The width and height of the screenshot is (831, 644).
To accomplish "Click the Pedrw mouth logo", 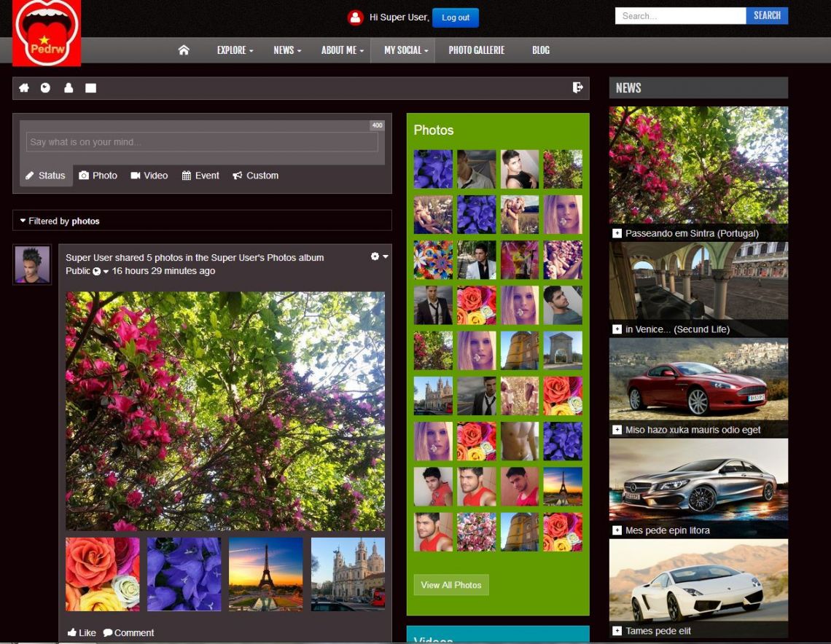I will click(x=47, y=33).
